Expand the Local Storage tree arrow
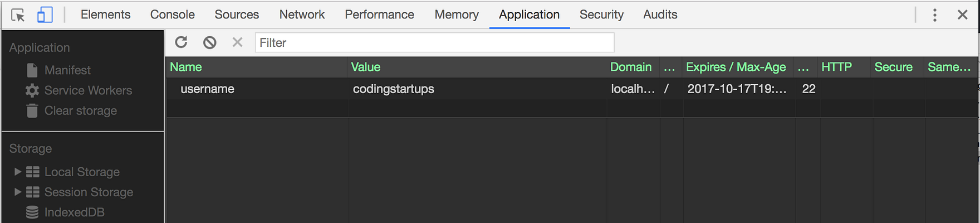 18,172
